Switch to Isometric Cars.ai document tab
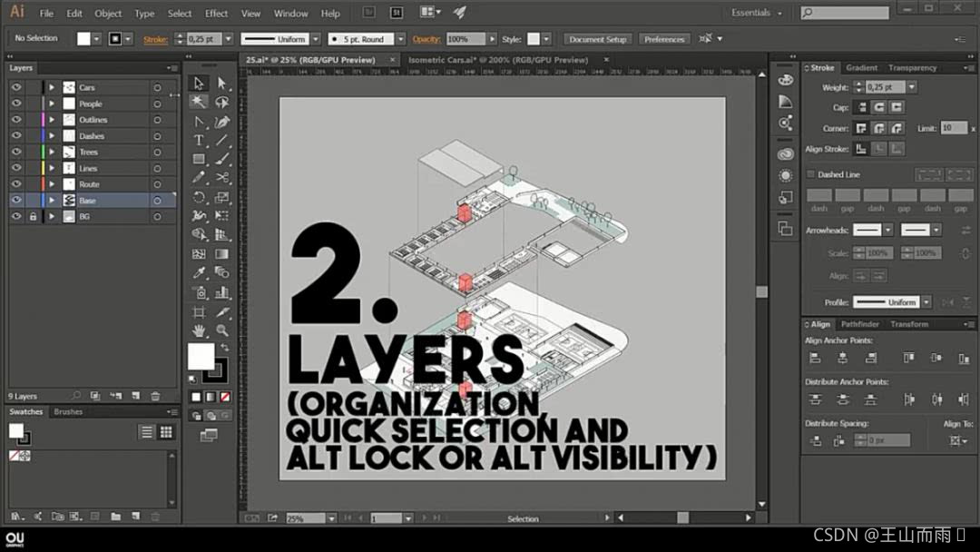Image resolution: width=980 pixels, height=552 pixels. coord(498,60)
